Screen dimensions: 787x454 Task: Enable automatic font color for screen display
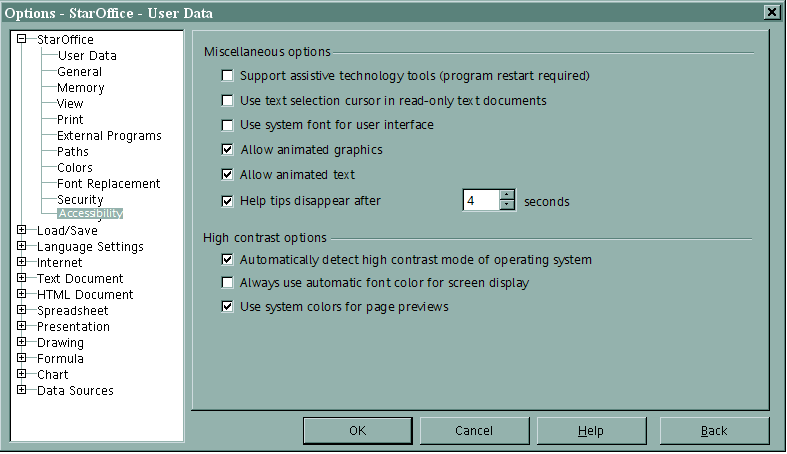pyautogui.click(x=228, y=283)
